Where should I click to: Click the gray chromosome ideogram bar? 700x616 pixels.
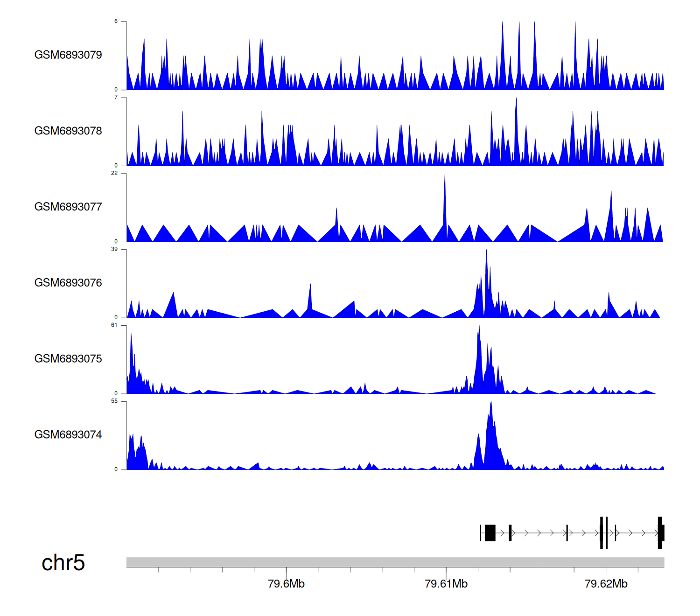pos(395,562)
